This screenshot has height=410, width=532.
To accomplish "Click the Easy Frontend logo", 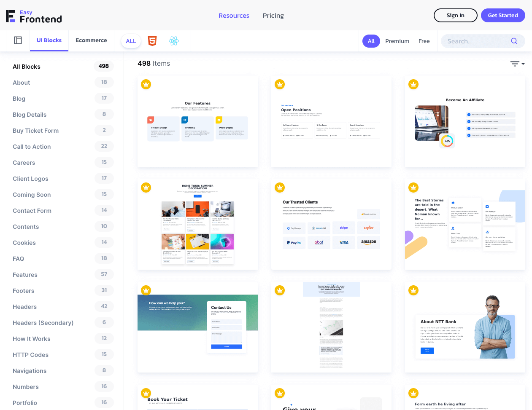I will click(34, 16).
